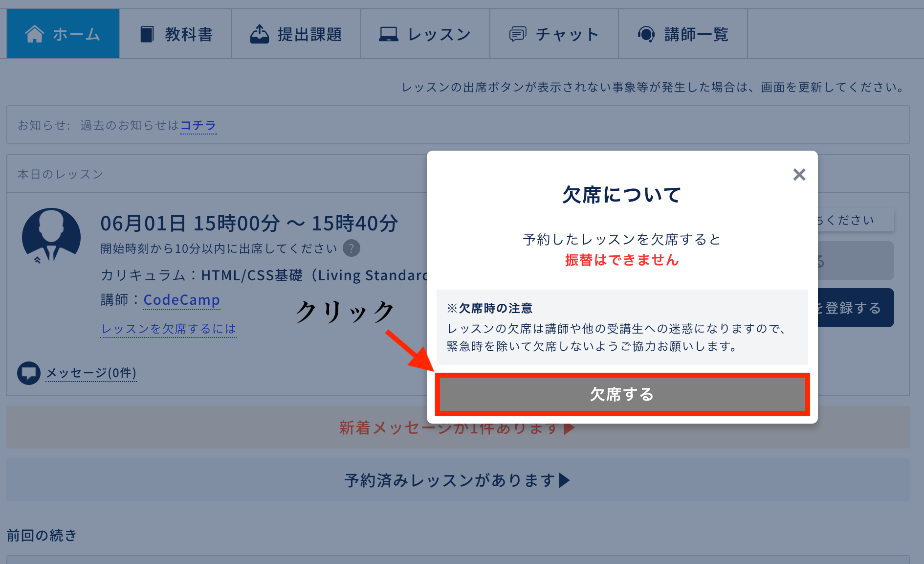Click the 前回の続き heading
The image size is (924, 564).
coord(42,535)
